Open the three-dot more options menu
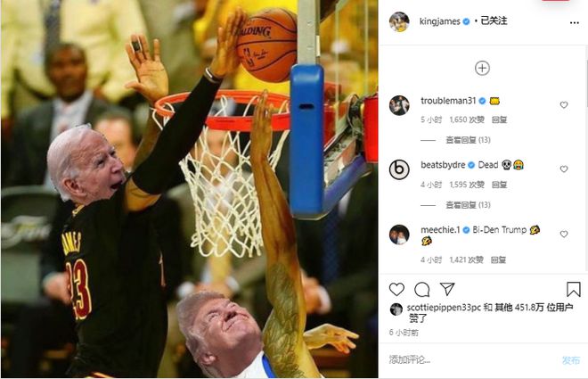 pos(574,23)
